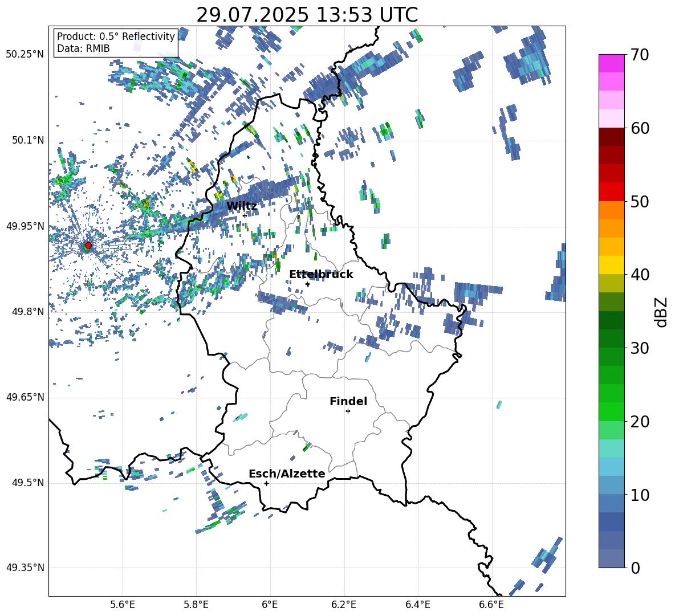Click the Product: 0.5° Reflectivity text
This screenshot has width=675, height=616.
point(116,36)
